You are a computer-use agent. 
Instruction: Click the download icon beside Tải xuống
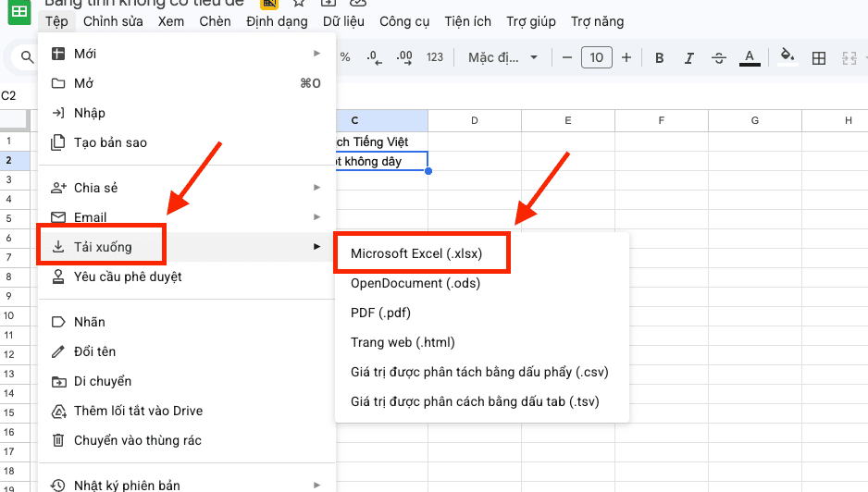[x=58, y=247]
